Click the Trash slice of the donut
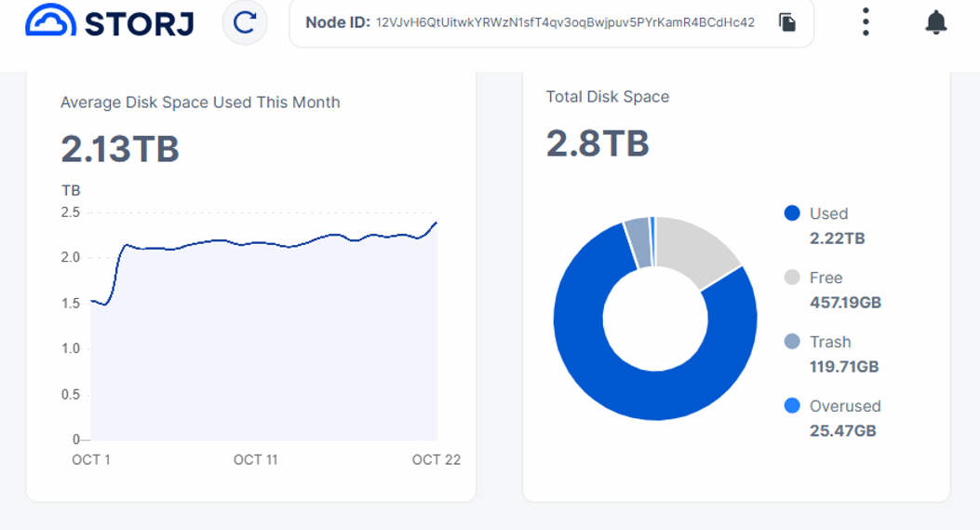 [638, 242]
